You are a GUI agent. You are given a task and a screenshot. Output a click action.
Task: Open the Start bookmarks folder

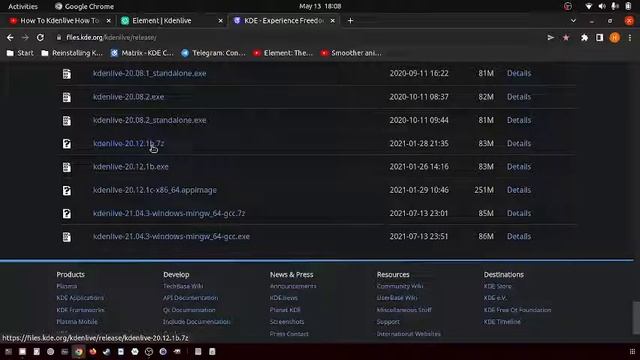point(20,53)
